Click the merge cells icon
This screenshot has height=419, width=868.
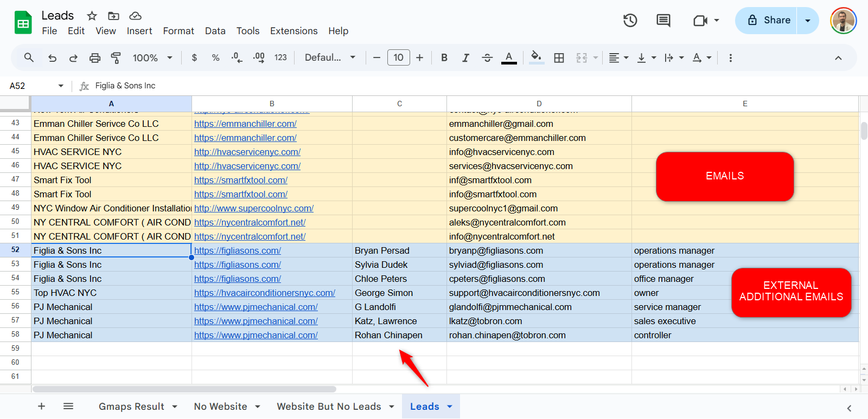click(582, 57)
